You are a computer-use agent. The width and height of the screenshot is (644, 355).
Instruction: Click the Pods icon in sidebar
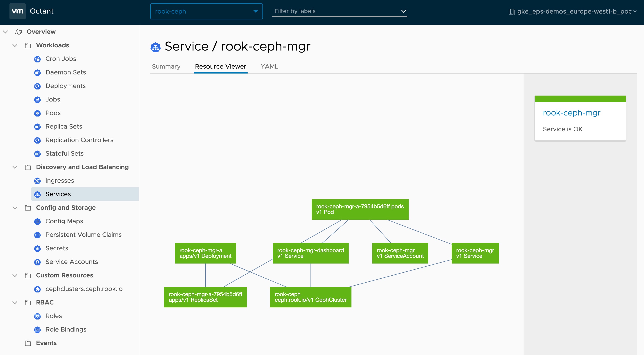(x=37, y=113)
